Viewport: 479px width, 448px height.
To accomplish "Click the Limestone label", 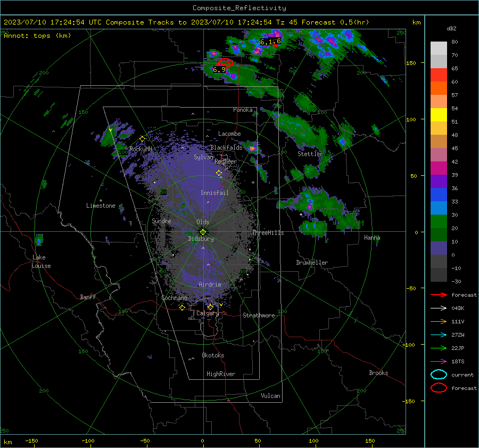I will 101,206.
